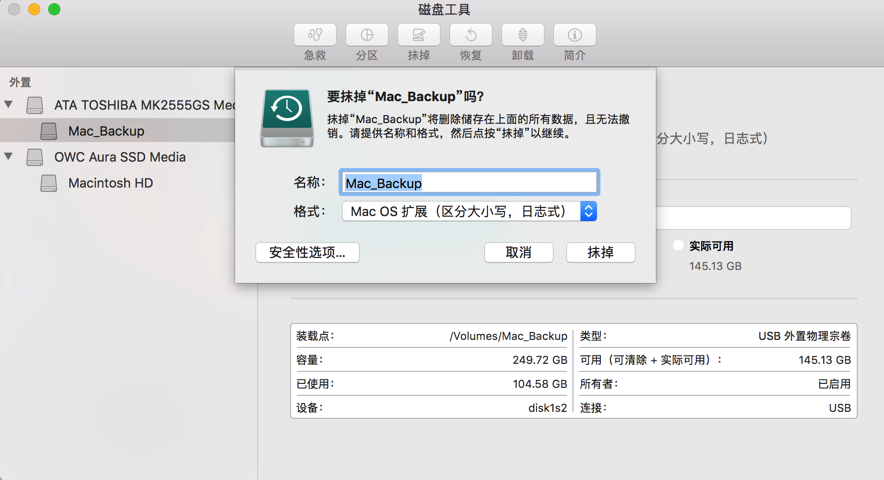The image size is (884, 480).
Task: Click the 连接 label
Action: tap(593, 408)
